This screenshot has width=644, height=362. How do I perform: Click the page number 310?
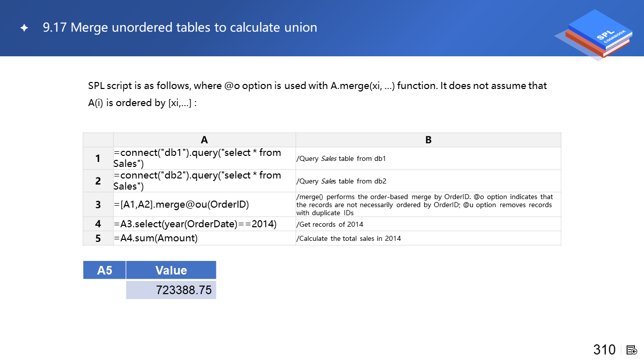pyautogui.click(x=604, y=350)
